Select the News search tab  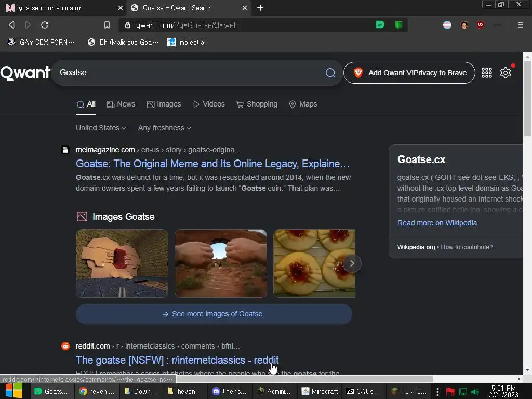[x=121, y=104]
